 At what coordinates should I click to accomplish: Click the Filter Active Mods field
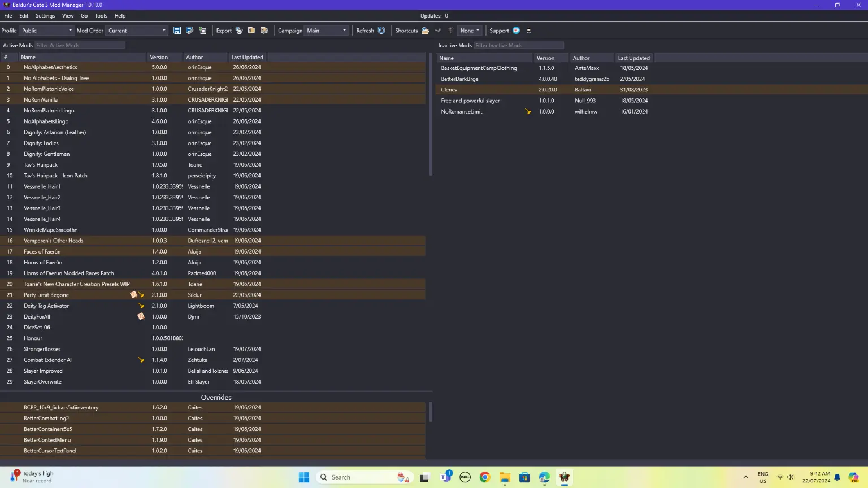(x=80, y=45)
